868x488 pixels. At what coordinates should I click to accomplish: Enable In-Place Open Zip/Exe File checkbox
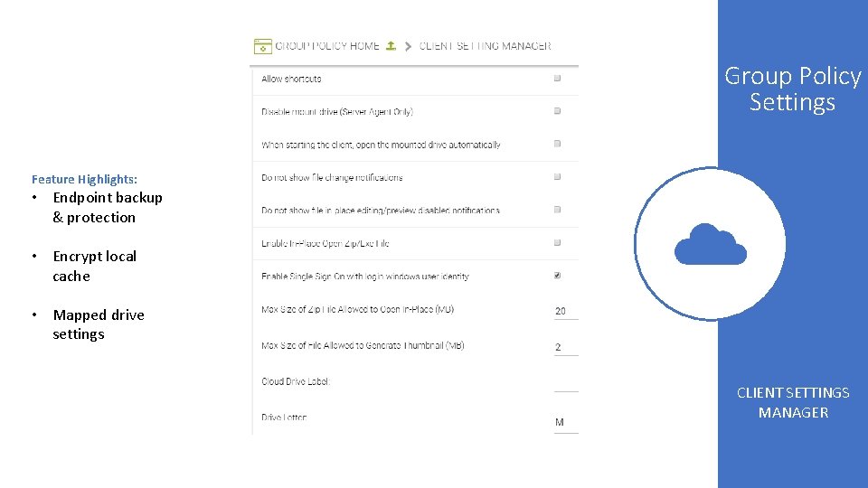(x=558, y=242)
